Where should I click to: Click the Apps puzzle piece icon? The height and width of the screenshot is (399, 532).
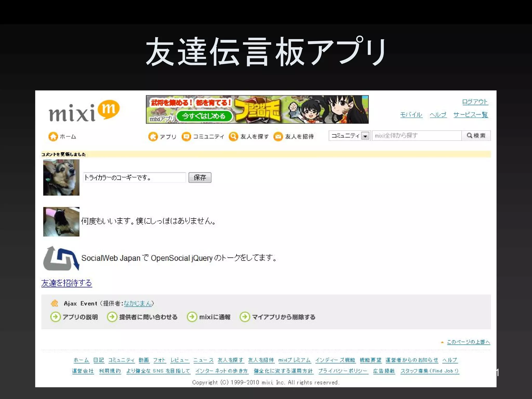[x=153, y=136]
